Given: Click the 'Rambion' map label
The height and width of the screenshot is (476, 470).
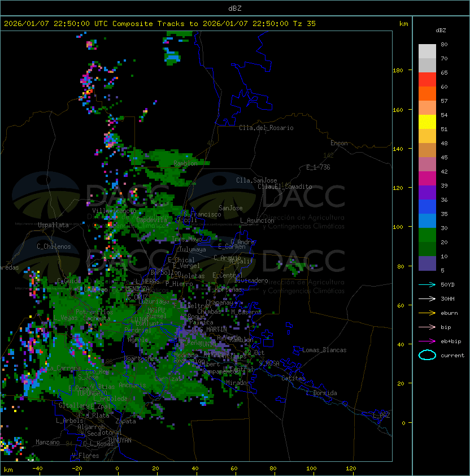Looking at the screenshot, I should [x=185, y=163].
